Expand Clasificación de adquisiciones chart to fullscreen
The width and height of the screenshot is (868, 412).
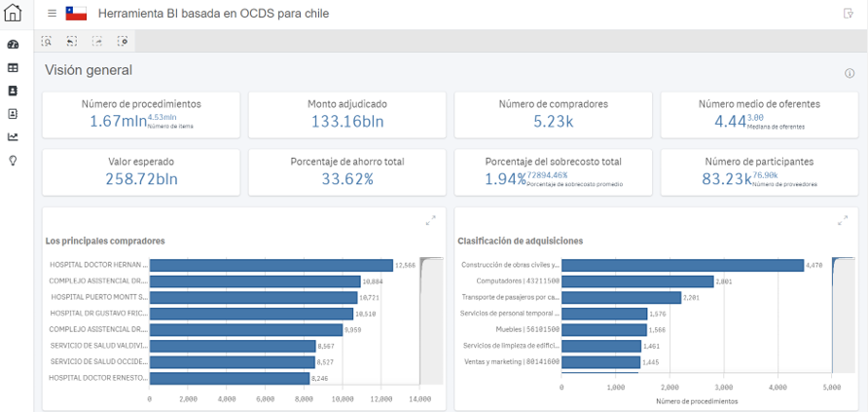point(843,221)
